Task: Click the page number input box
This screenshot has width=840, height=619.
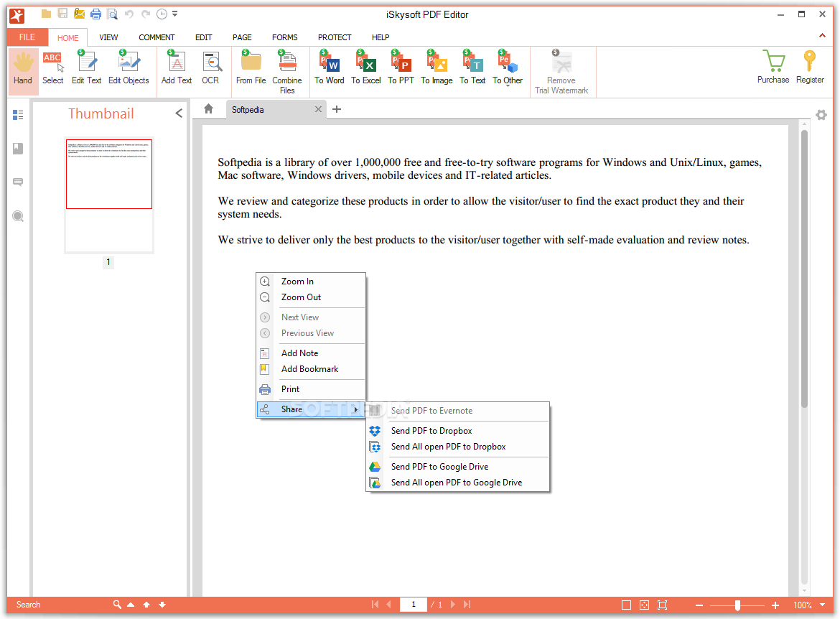Action: (414, 605)
